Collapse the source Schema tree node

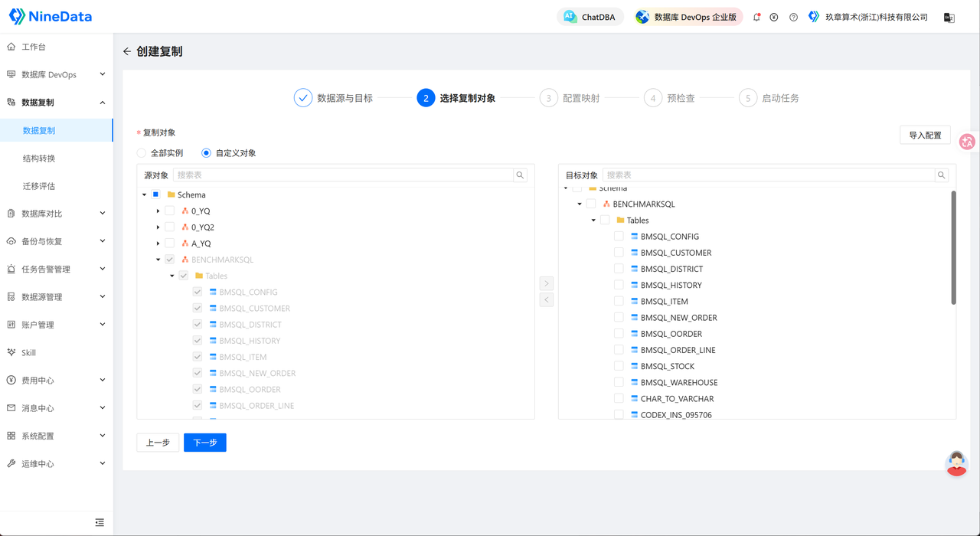point(144,194)
